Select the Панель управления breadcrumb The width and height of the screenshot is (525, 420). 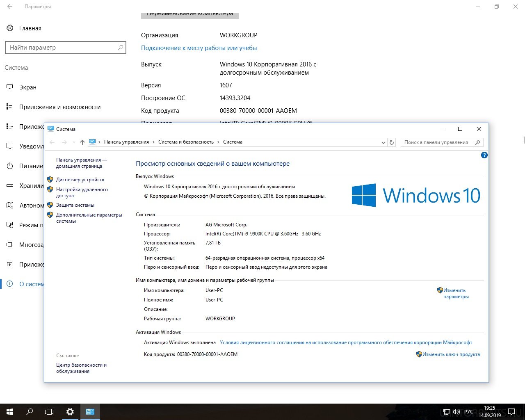(x=126, y=142)
